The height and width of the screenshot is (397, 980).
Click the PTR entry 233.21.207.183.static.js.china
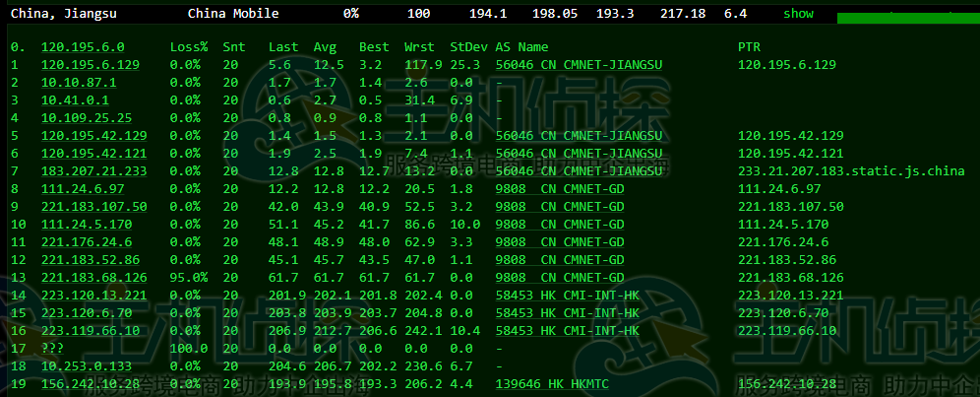click(x=851, y=171)
